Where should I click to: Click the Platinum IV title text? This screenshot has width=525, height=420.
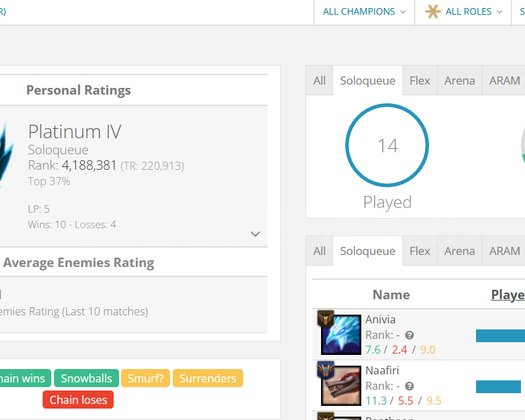(x=75, y=131)
